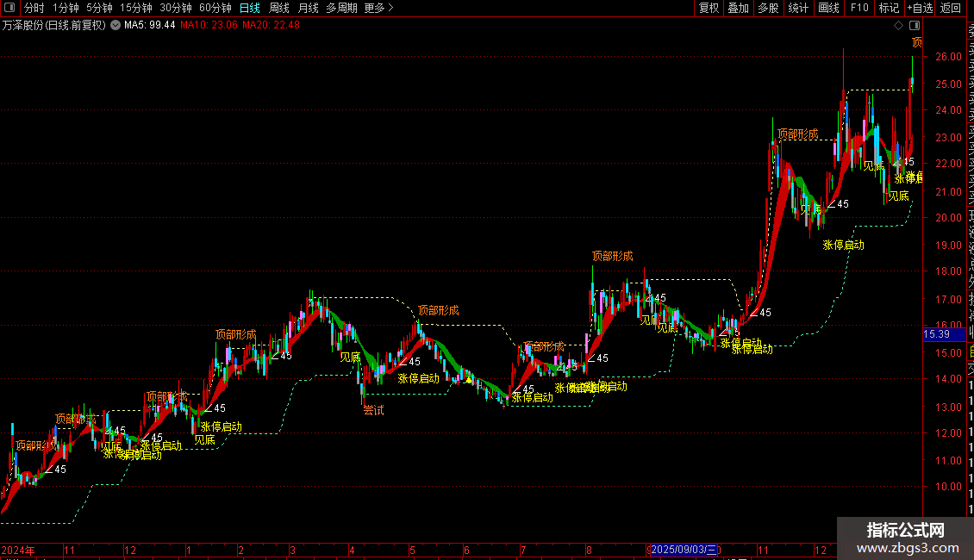
Task: Expand the 更多 periods menu
Action: click(x=378, y=8)
